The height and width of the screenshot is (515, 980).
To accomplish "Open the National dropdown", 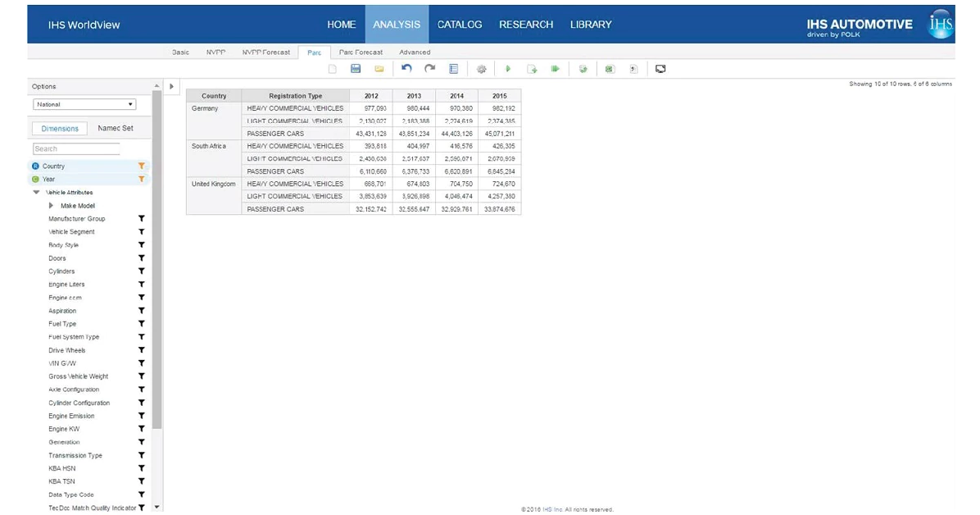I will point(84,105).
